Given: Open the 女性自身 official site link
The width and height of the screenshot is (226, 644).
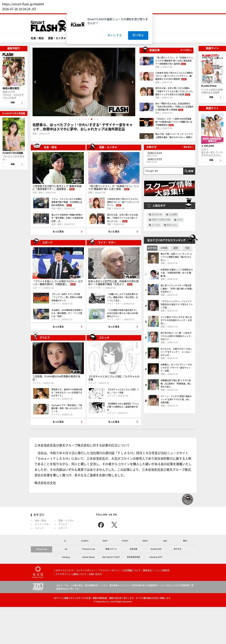Looking at the screenshot, I should pyautogui.click(x=133, y=549).
